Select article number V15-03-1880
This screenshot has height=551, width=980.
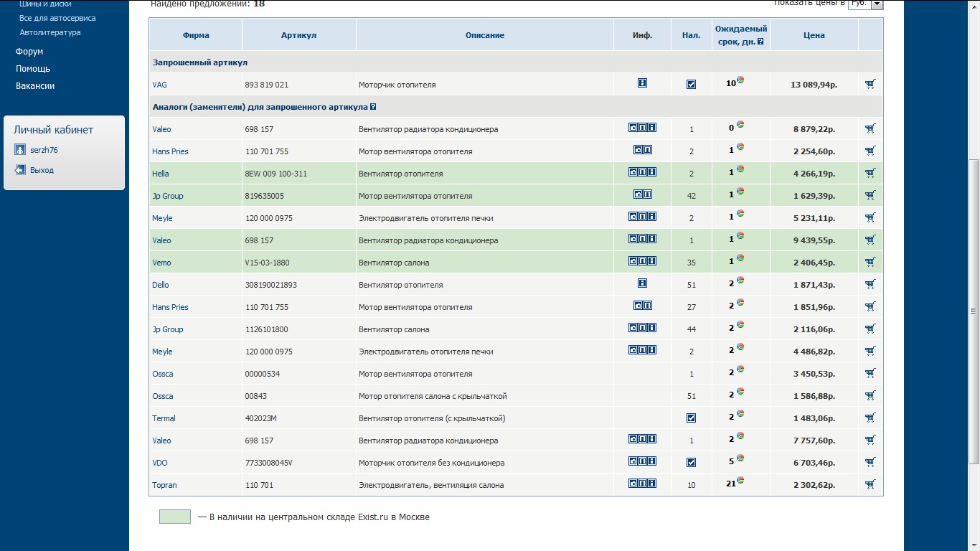[268, 263]
